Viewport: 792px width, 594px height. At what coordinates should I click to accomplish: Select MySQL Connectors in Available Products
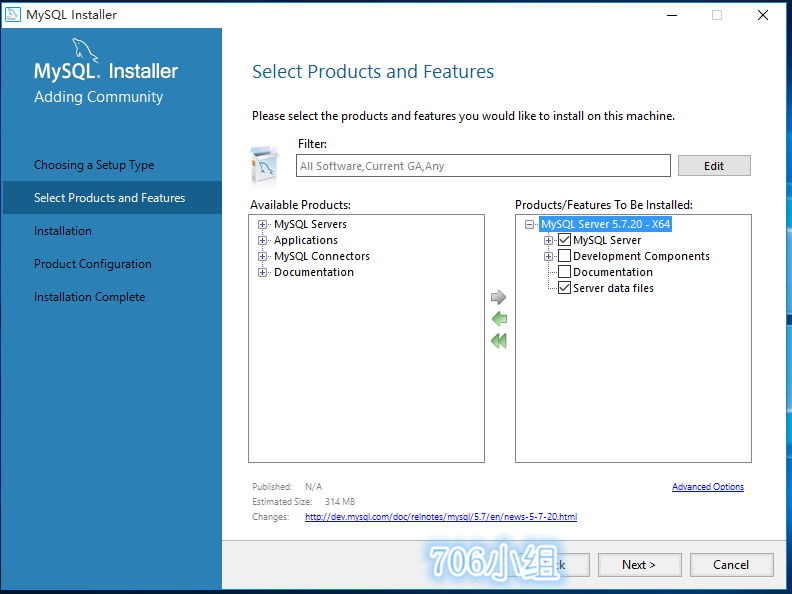pos(322,256)
